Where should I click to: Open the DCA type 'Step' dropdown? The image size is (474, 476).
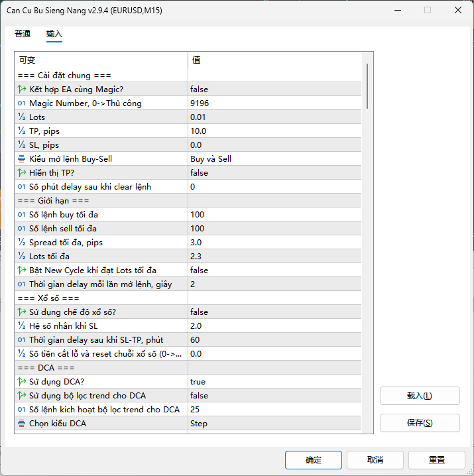pos(274,424)
